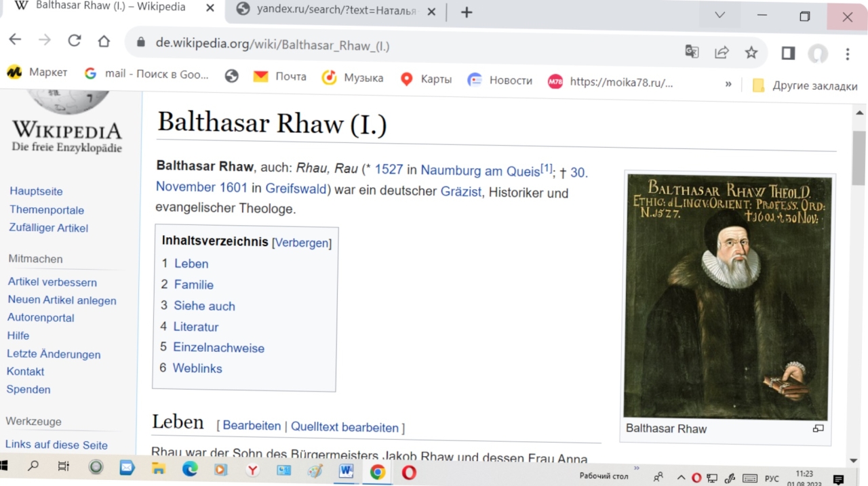Open Chrome three-dot menu

(x=848, y=54)
